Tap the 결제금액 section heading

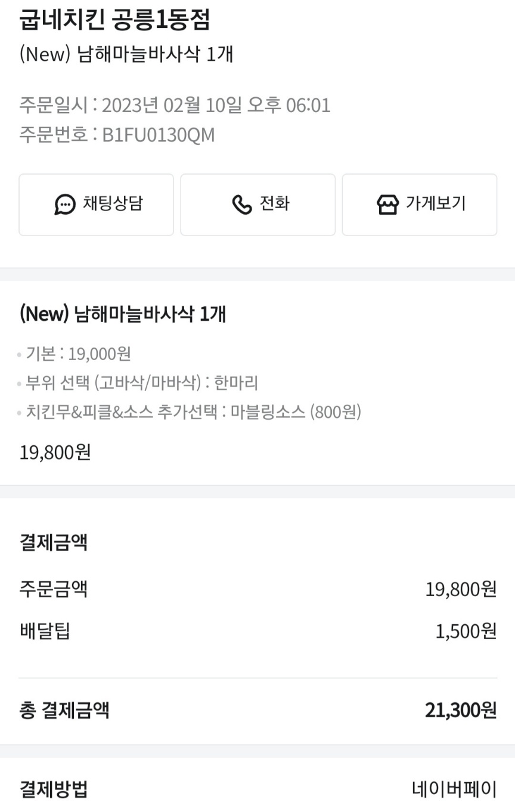tap(54, 543)
